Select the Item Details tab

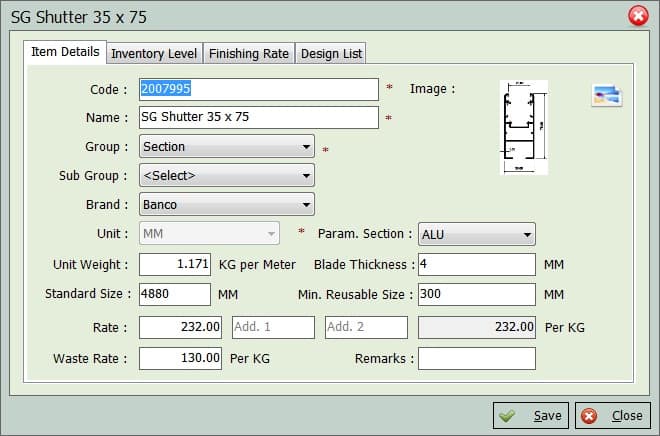tap(65, 52)
